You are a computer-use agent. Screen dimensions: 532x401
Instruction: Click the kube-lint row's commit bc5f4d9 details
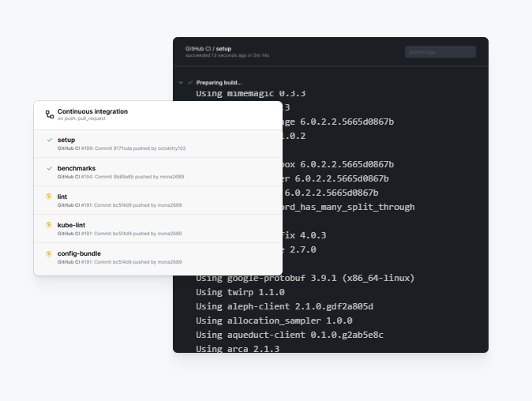pyautogui.click(x=138, y=234)
